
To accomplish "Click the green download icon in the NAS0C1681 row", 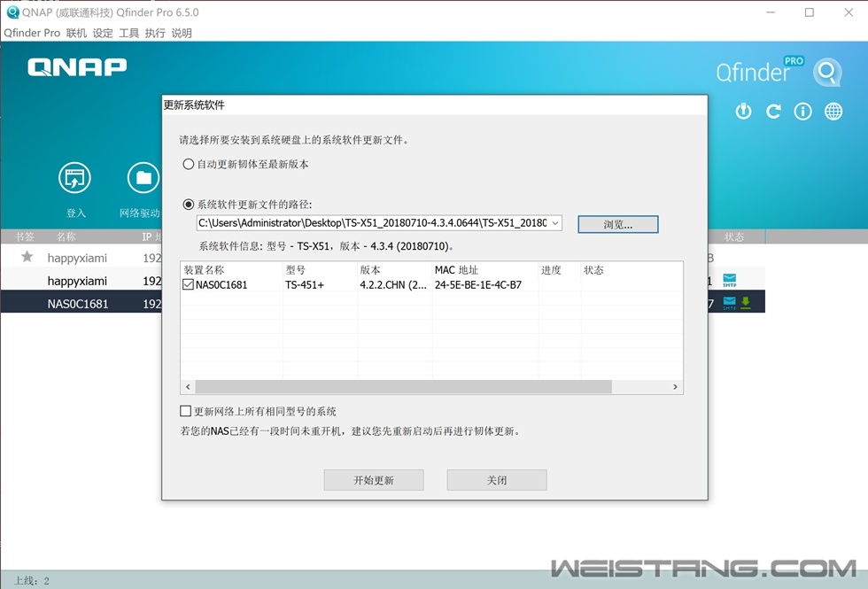I will pos(746,303).
